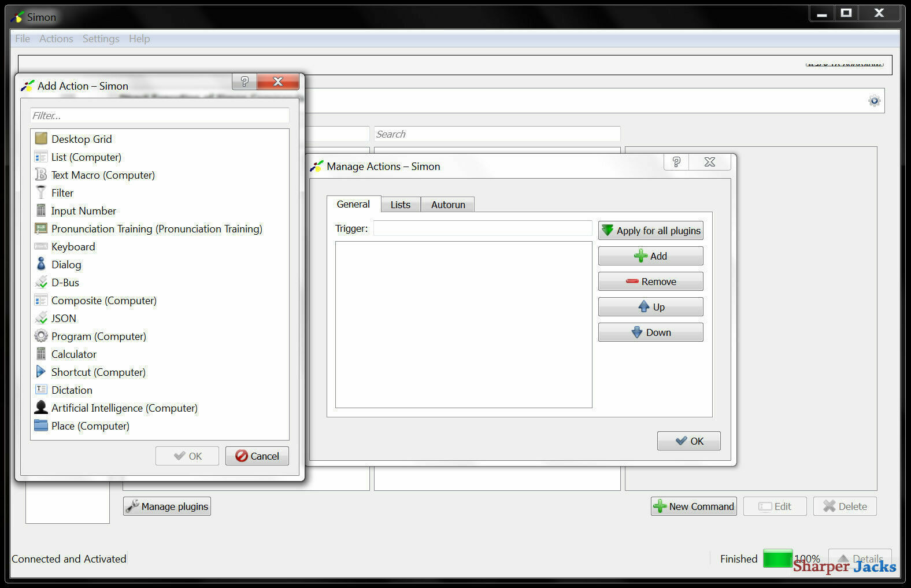
Task: Select the Pronunciation Training icon
Action: (41, 228)
